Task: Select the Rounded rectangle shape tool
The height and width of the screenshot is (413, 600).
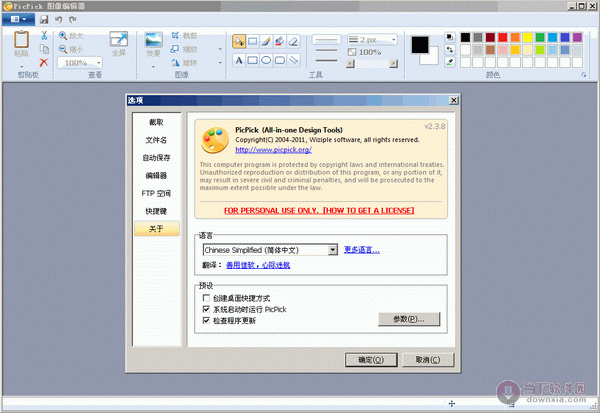Action: pyautogui.click(x=280, y=60)
